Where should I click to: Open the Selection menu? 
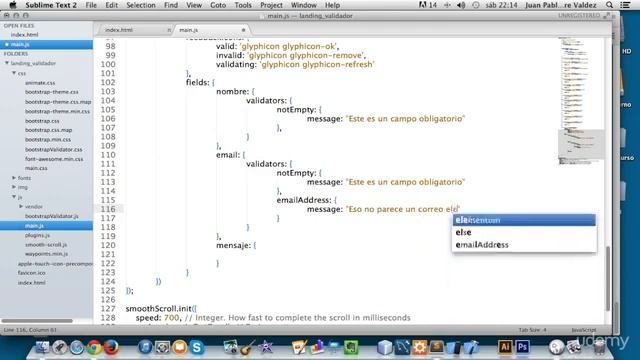(141, 5)
